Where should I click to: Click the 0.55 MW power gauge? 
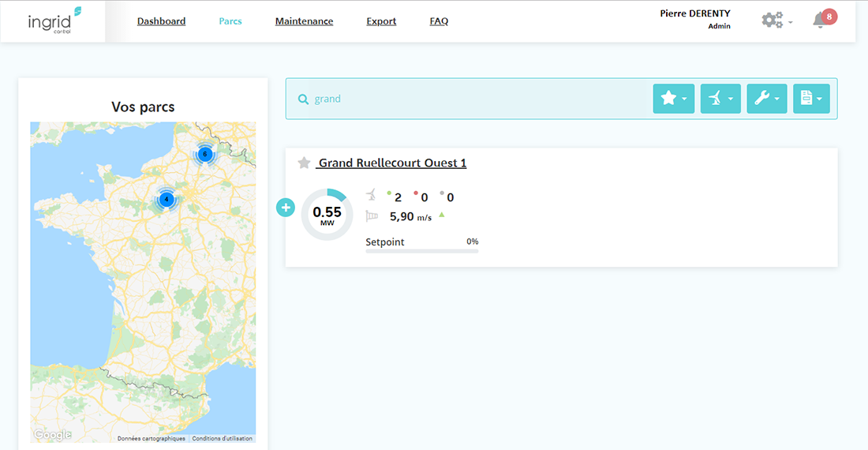(327, 214)
